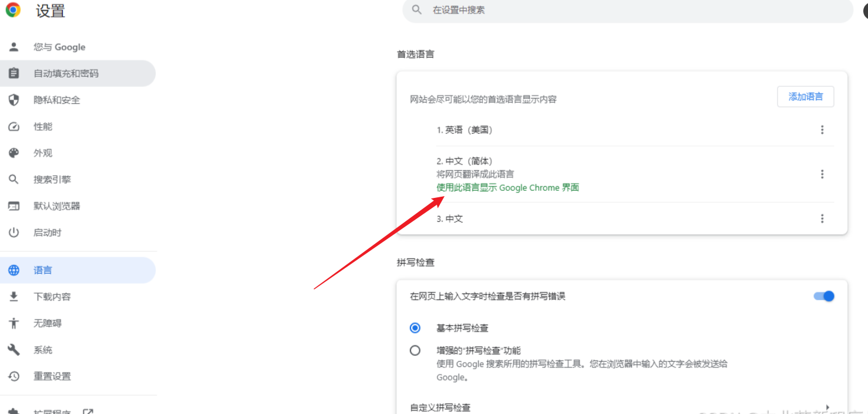Open more actions menu for 英语（美国）
This screenshot has width=868, height=414.
(822, 130)
